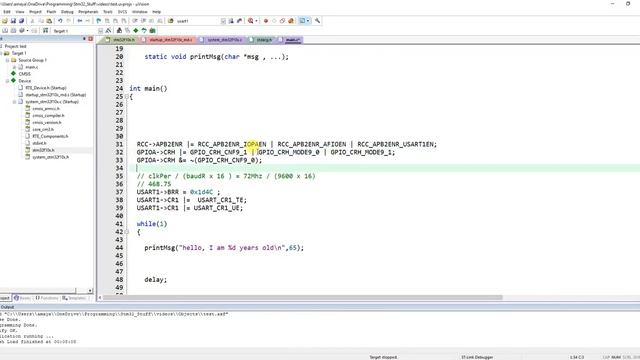Screen dimensions: 640x360
Task: Click project panel scroll right arrow
Action: click(90, 291)
